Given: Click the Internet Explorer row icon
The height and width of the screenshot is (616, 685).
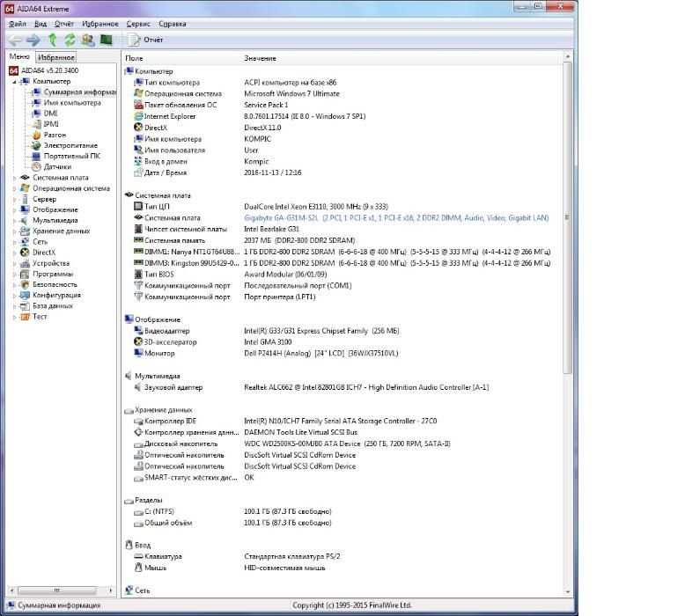Looking at the screenshot, I should tap(138, 116).
